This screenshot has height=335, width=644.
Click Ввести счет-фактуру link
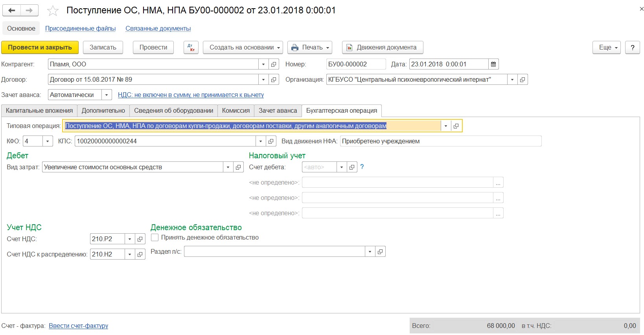(x=78, y=326)
